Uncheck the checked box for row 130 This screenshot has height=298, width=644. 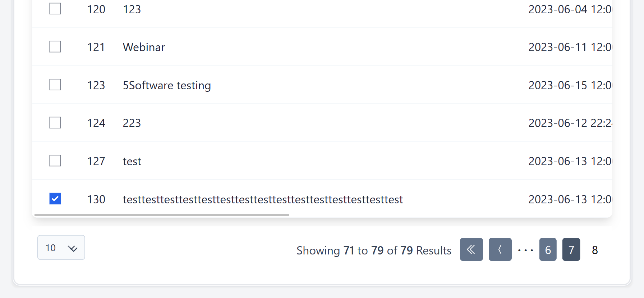pyautogui.click(x=55, y=199)
